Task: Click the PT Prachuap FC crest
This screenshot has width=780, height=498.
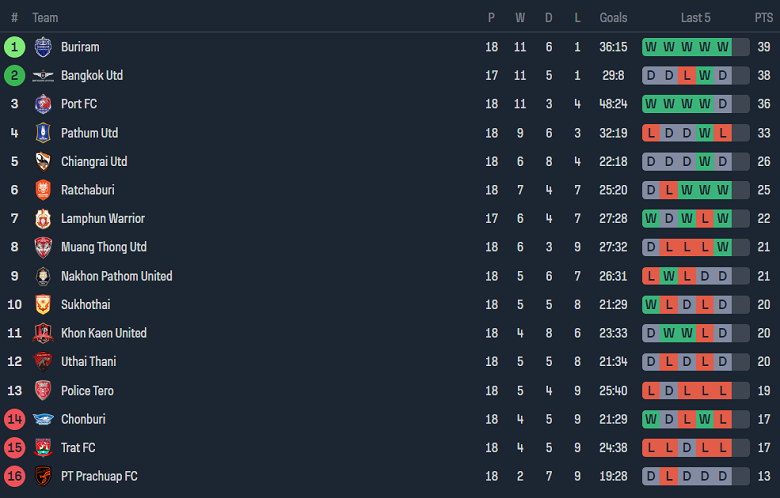Action: coord(42,476)
